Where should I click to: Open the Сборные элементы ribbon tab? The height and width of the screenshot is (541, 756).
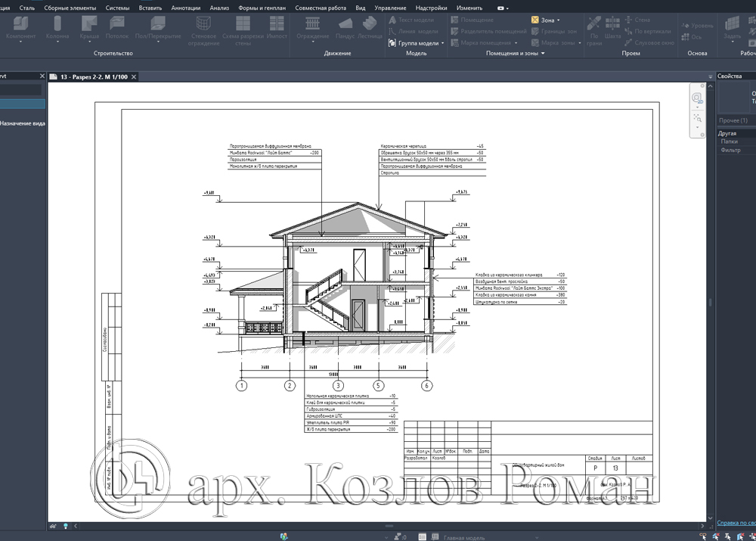(x=70, y=8)
